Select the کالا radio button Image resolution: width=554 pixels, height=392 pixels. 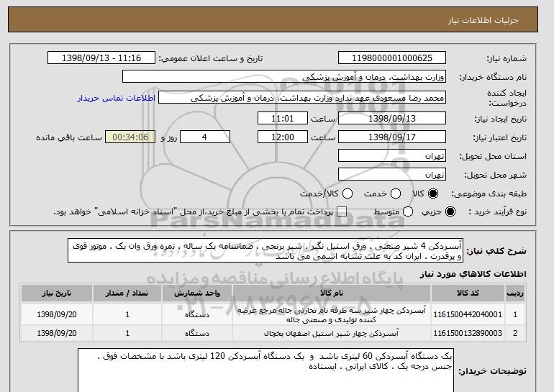(x=433, y=193)
